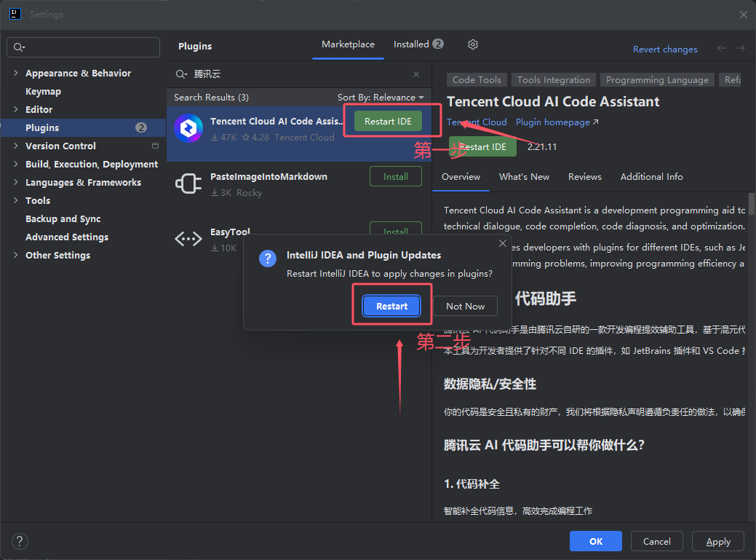Click the OK button
The width and height of the screenshot is (756, 560).
[596, 541]
